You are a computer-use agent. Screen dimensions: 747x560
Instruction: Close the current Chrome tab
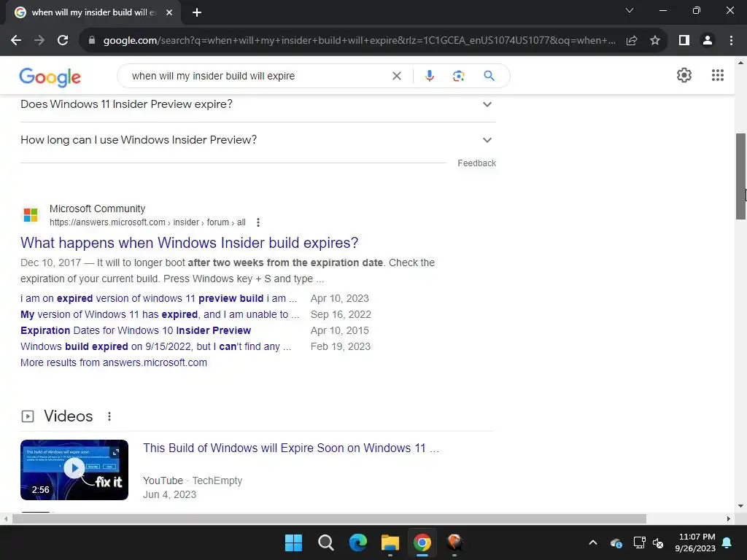(169, 12)
